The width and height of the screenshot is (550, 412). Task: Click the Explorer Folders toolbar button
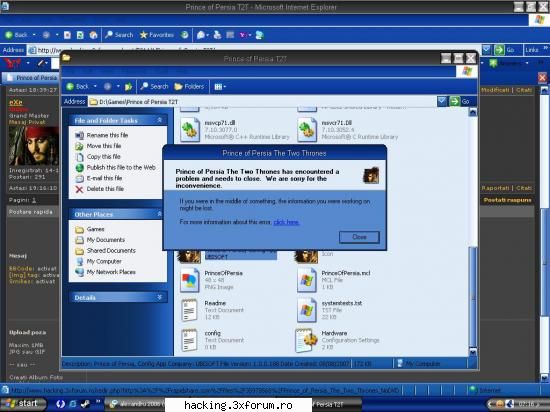pos(189,87)
